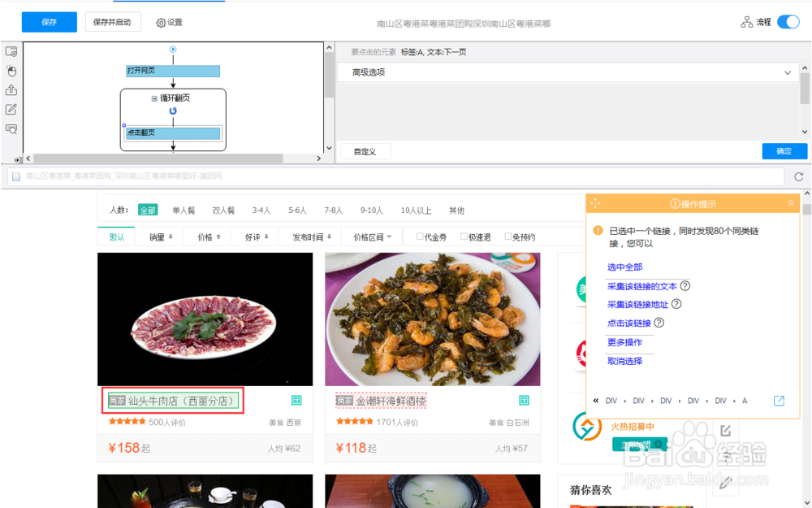Select the A tag in element breadcrumb
This screenshot has height=508, width=812.
pyautogui.click(x=745, y=401)
